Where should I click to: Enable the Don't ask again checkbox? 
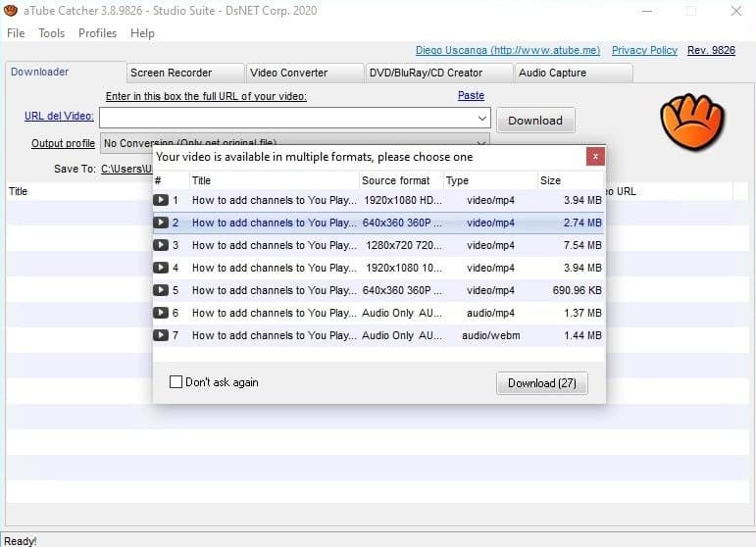click(176, 382)
